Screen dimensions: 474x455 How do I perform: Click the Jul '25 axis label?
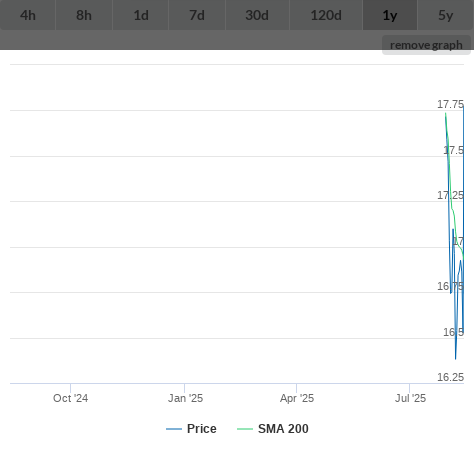(410, 398)
